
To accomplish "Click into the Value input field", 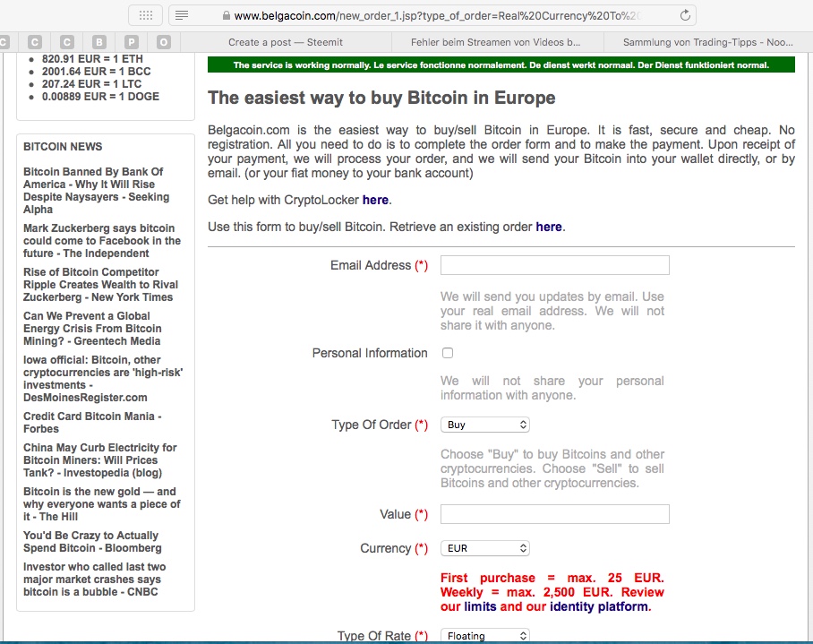I will pos(555,514).
